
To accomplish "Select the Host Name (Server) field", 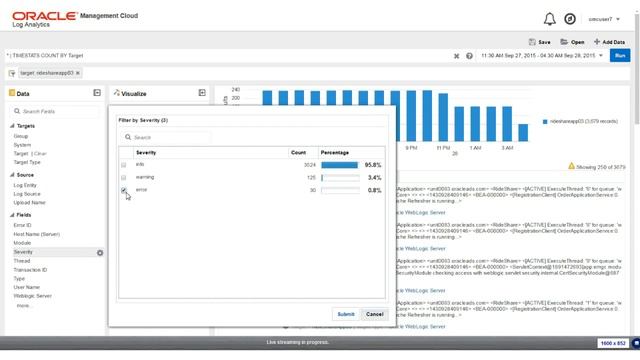I will tap(37, 234).
